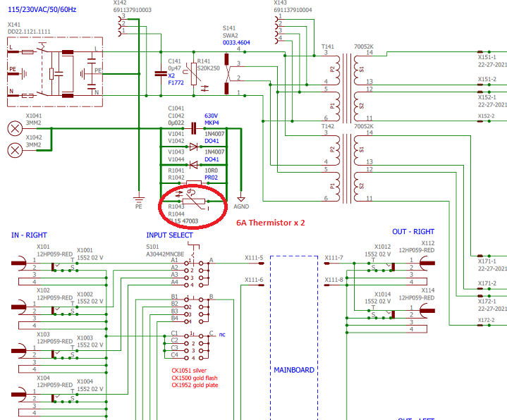Click the X171-2 terminal label
The width and height of the screenshot is (507, 420).
click(487, 283)
